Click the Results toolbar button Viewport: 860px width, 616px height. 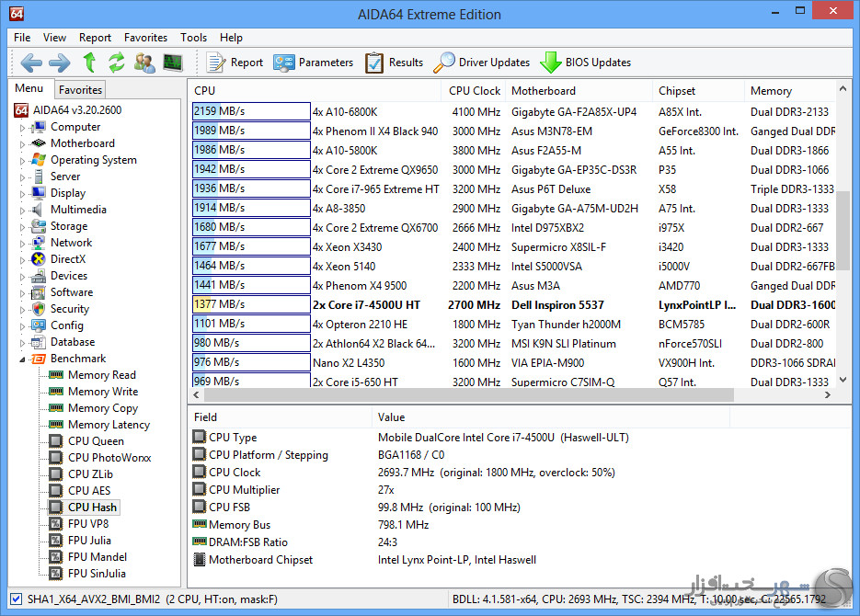(x=395, y=63)
